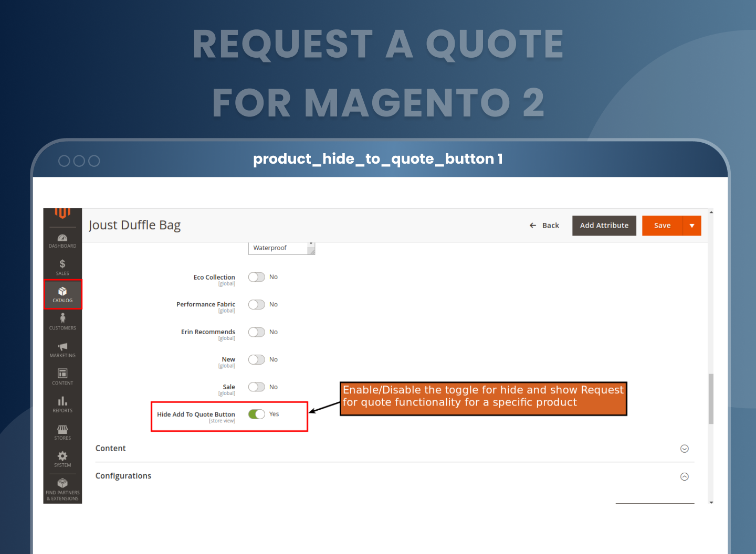Click the Waterproof attribute field
Image resolution: width=756 pixels, height=554 pixels.
coord(278,248)
